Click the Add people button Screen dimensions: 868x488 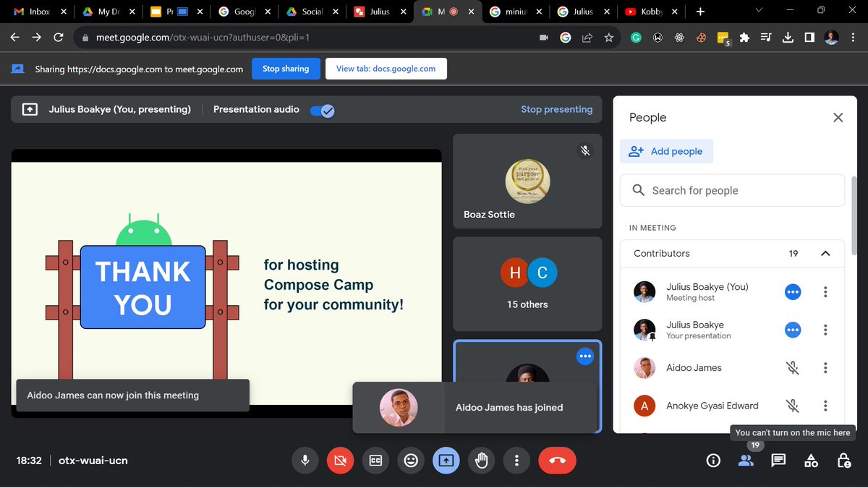click(666, 151)
